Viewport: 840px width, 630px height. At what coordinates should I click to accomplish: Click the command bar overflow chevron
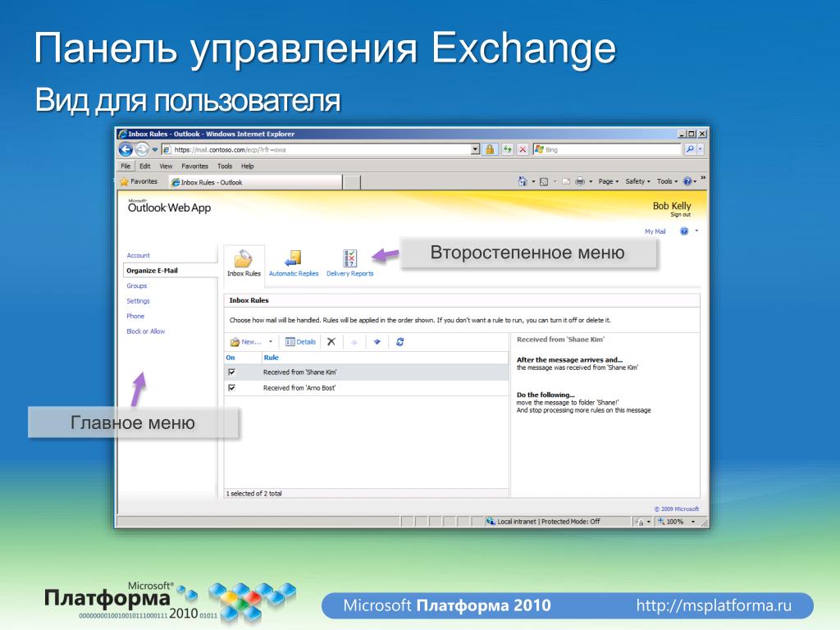pos(703,178)
